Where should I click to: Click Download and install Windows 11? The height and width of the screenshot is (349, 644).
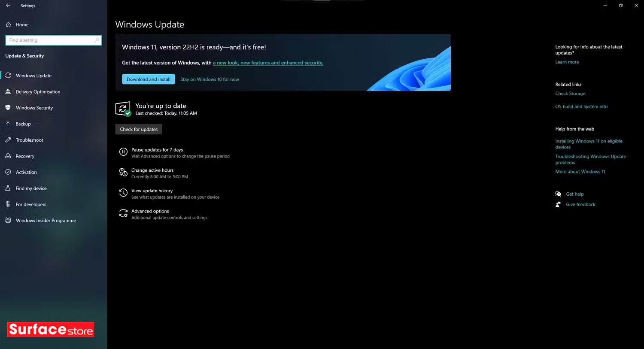click(148, 79)
